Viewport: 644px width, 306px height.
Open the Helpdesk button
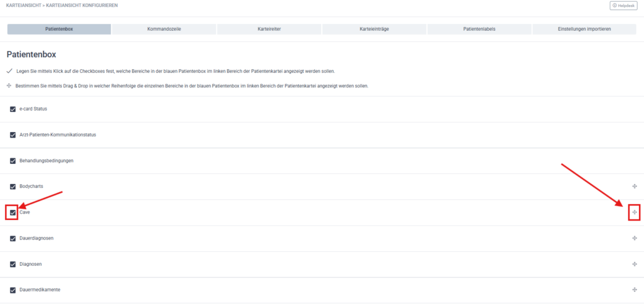(624, 6)
